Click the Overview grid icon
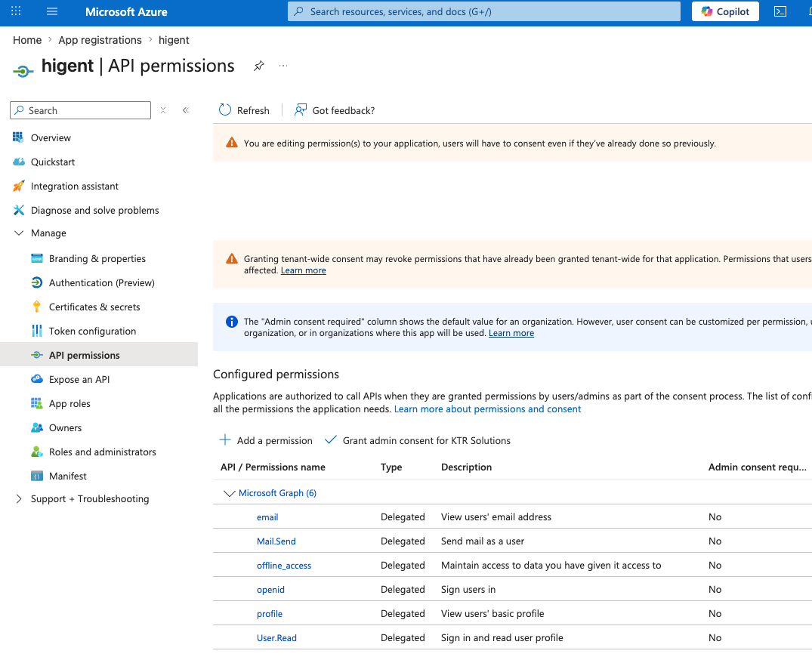This screenshot has height=660, width=812. pos(18,137)
